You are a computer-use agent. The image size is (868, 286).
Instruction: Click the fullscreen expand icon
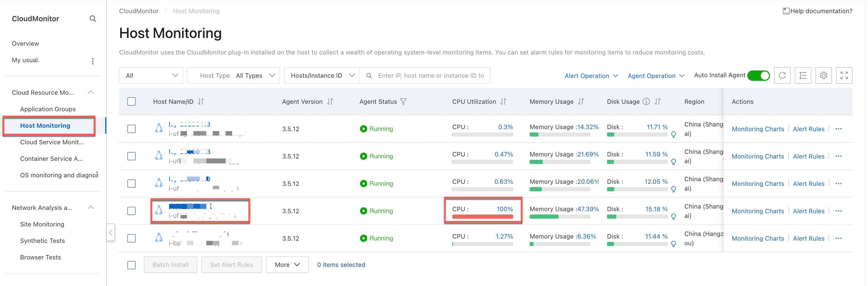pyautogui.click(x=844, y=76)
